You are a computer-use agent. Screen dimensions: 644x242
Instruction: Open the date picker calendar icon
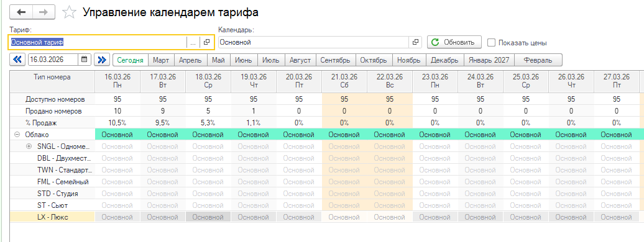[x=84, y=60]
